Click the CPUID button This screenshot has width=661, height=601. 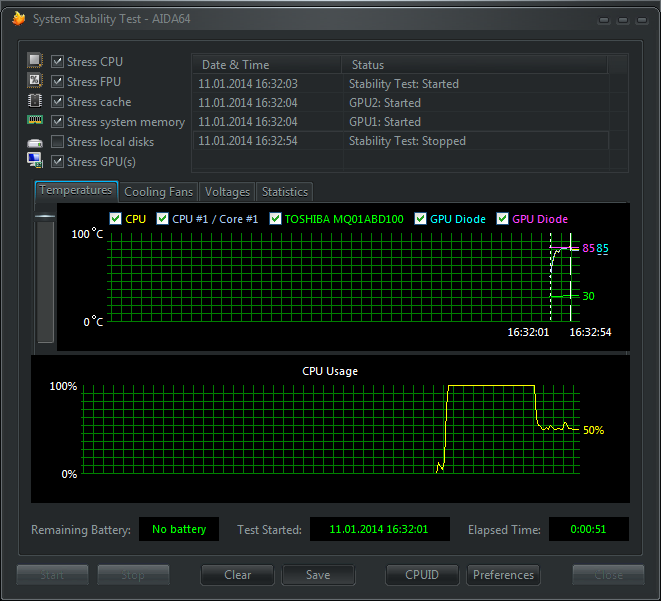[x=422, y=575]
